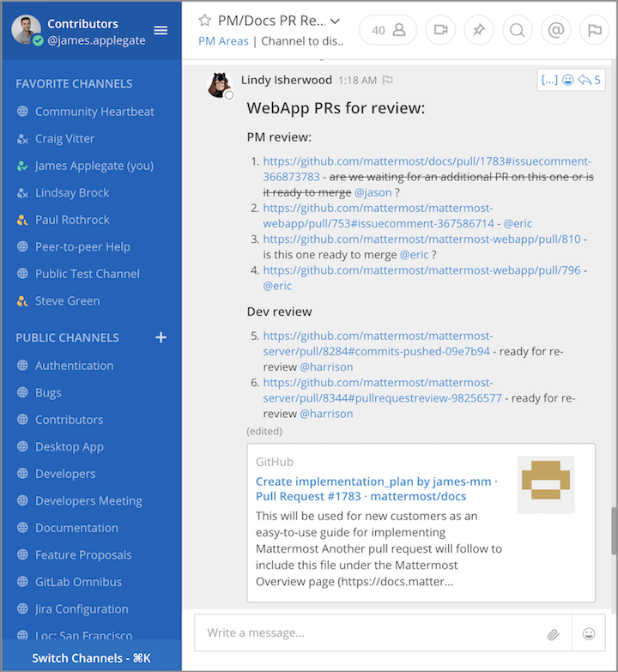The width and height of the screenshot is (618, 672).
Task: Click the Lindy Isherwood username
Action: (287, 80)
